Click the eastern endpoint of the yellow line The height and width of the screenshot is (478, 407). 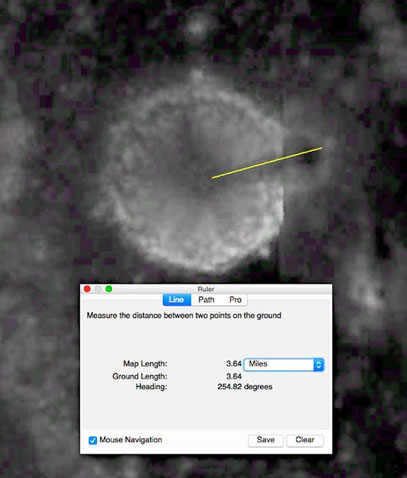(x=322, y=148)
